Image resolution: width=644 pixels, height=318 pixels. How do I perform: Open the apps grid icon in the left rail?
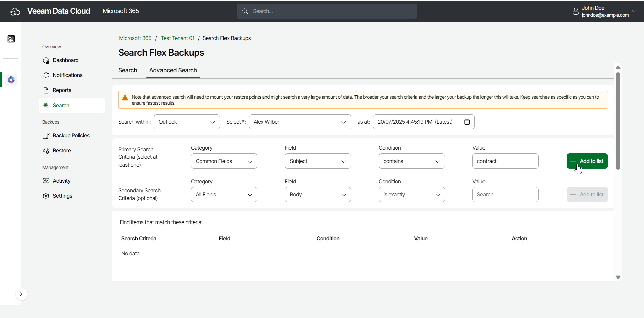11,39
